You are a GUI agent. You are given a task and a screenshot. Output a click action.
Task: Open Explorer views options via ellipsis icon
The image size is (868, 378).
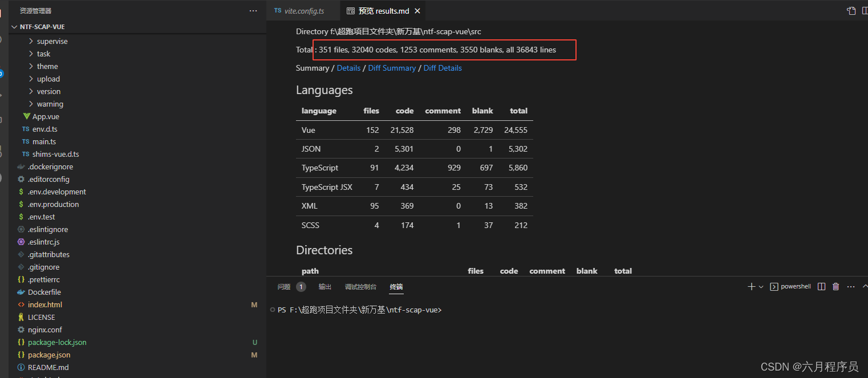[x=253, y=10]
